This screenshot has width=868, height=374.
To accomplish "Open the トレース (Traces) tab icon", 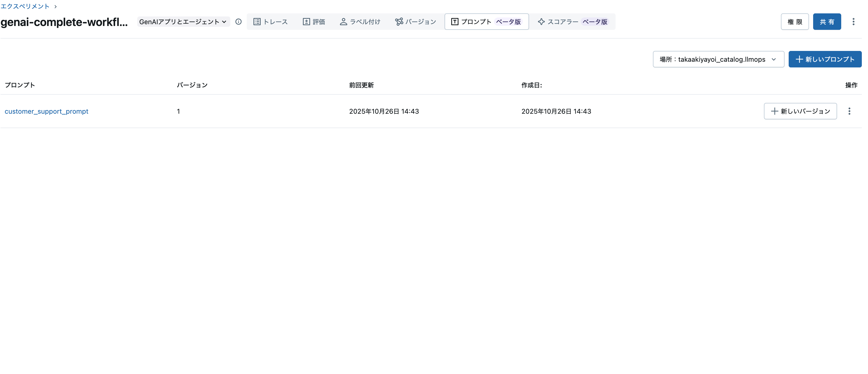I will pyautogui.click(x=257, y=22).
